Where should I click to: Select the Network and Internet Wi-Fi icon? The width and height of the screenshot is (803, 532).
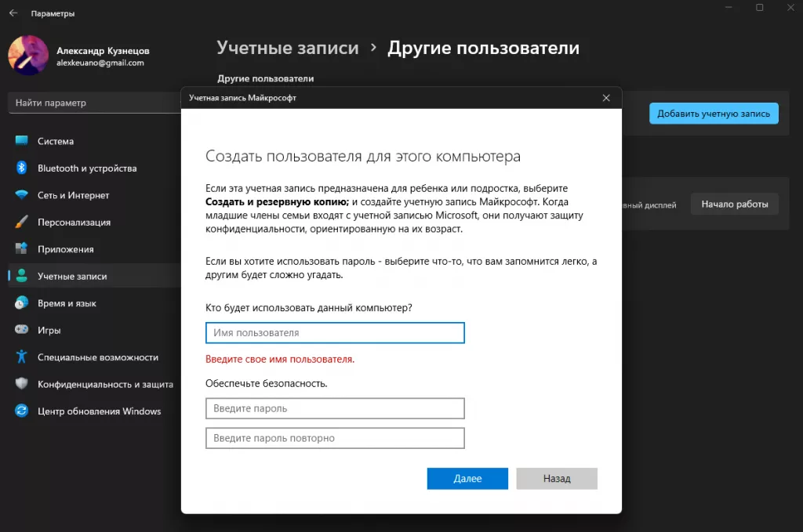22,195
